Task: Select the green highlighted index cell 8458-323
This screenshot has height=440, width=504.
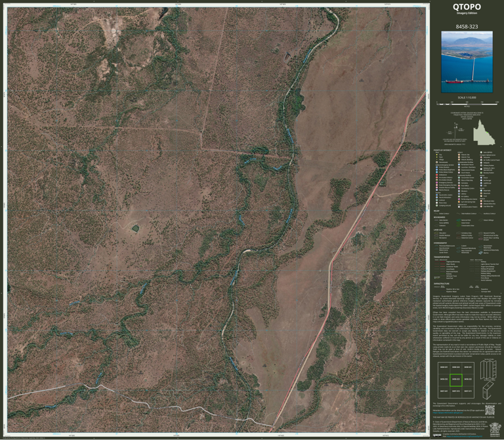Action: (456, 379)
